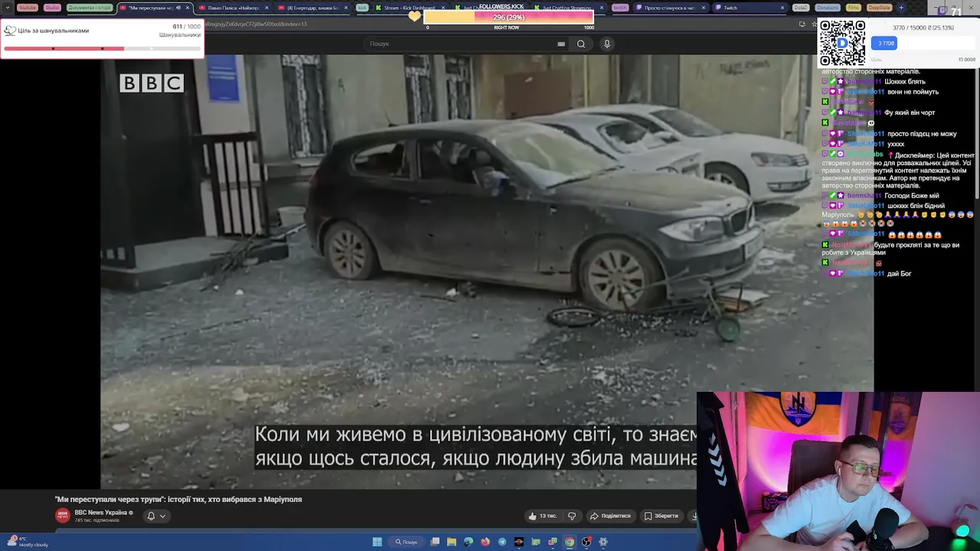980x551 pixels.
Task: Click the FOLLOWERS KICK 296 progress bar
Action: pyautogui.click(x=508, y=17)
